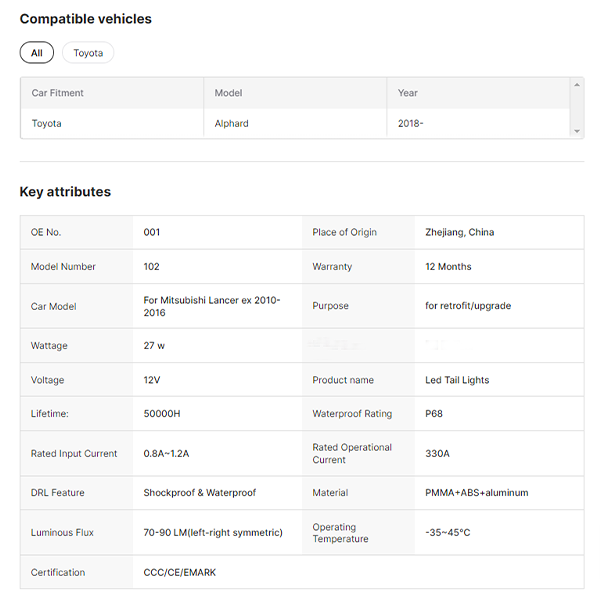The width and height of the screenshot is (600, 600).
Task: Click the OE No. label
Action: tap(46, 232)
